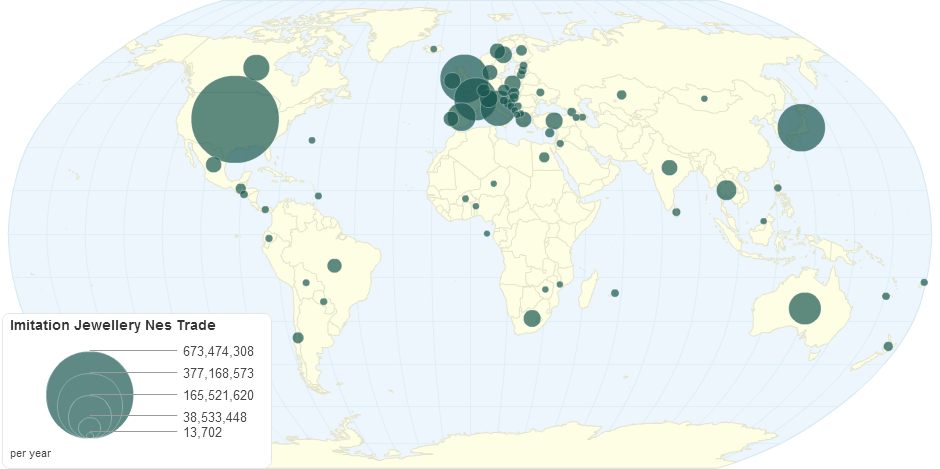Select the large Japan bubble
940x469 pixels.
coord(801,128)
